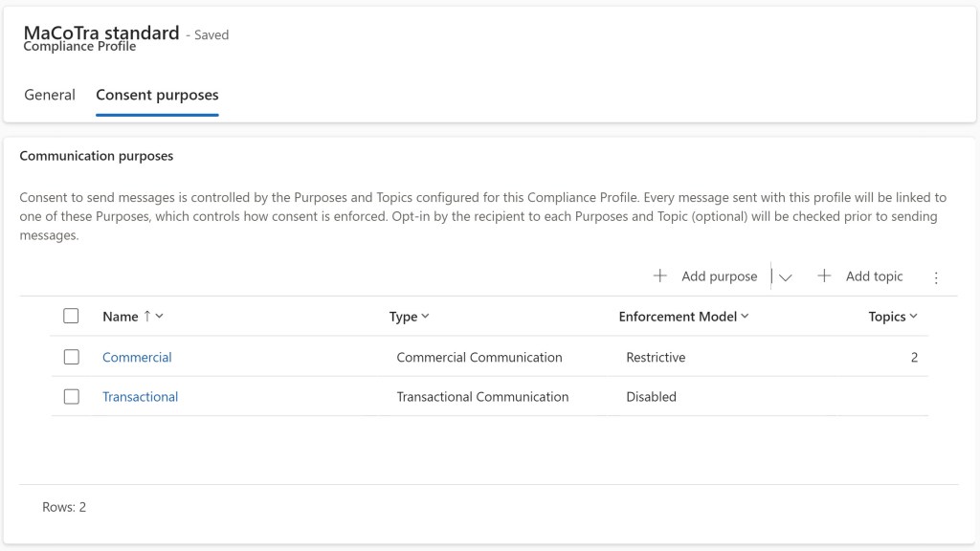Check the checkbox on the Transactional row

coord(71,396)
